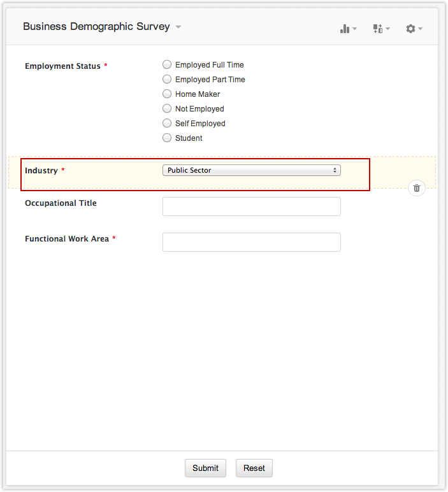
Task: Focus the Occupational Title text field
Action: (x=252, y=206)
